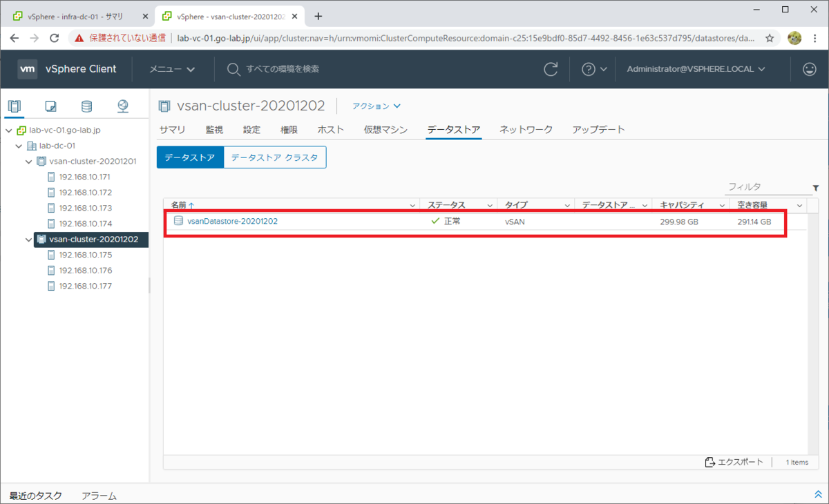Click the search magnifier icon
829x504 pixels.
(234, 69)
